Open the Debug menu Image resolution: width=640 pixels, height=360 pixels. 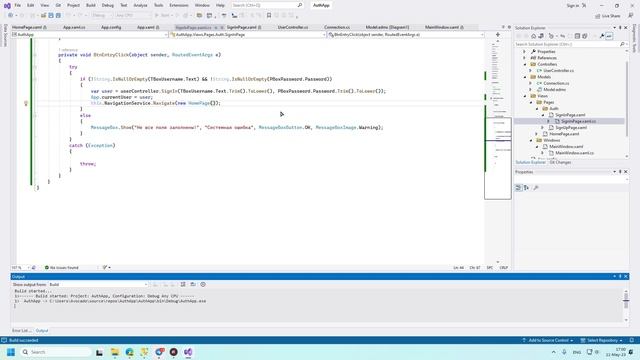coord(108,5)
